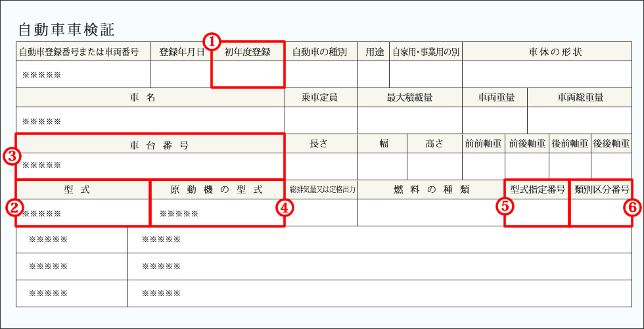Click the empty field under 型式指定番号
644x329 pixels.
[537, 213]
